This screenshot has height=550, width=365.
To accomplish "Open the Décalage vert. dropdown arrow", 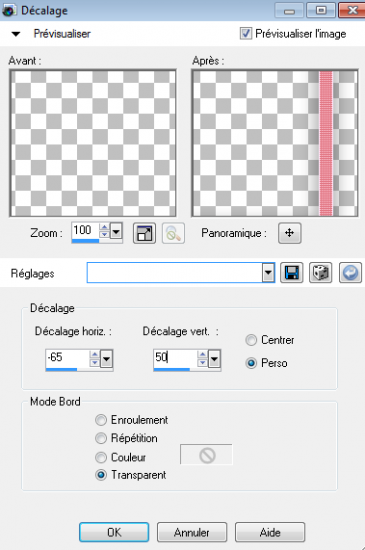I will [x=214, y=359].
